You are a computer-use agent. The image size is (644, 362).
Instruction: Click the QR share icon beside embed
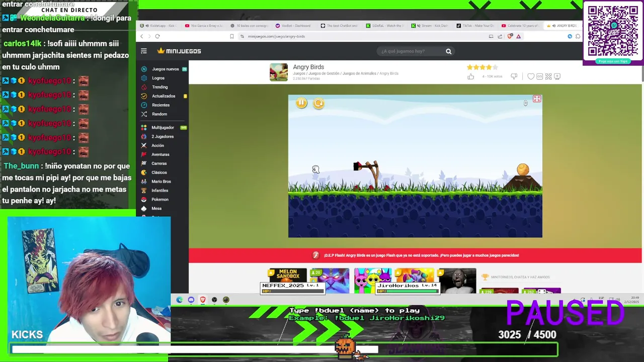[548, 76]
